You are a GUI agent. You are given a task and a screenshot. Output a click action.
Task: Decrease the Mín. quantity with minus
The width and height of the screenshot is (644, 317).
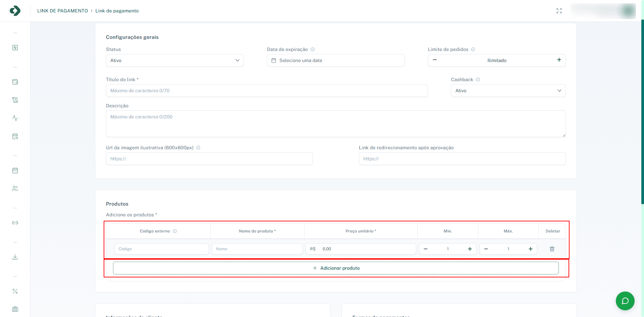click(x=426, y=249)
